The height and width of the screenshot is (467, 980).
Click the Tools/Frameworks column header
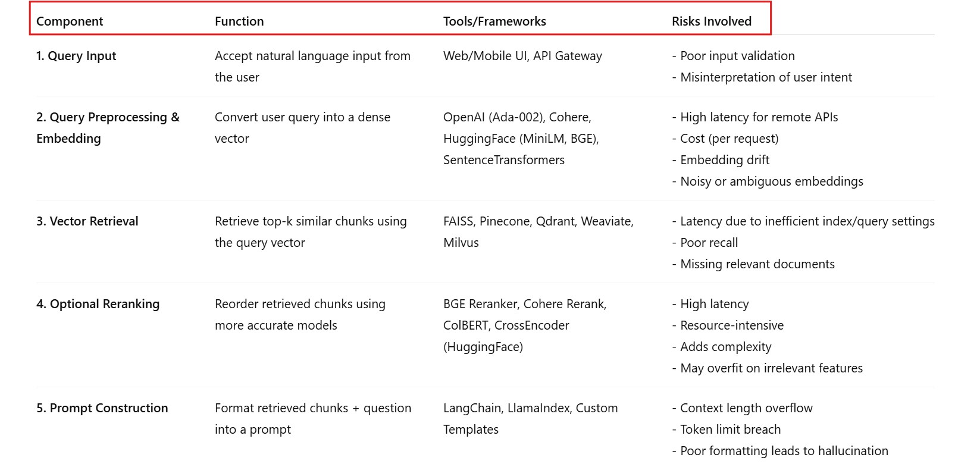pyautogui.click(x=494, y=21)
